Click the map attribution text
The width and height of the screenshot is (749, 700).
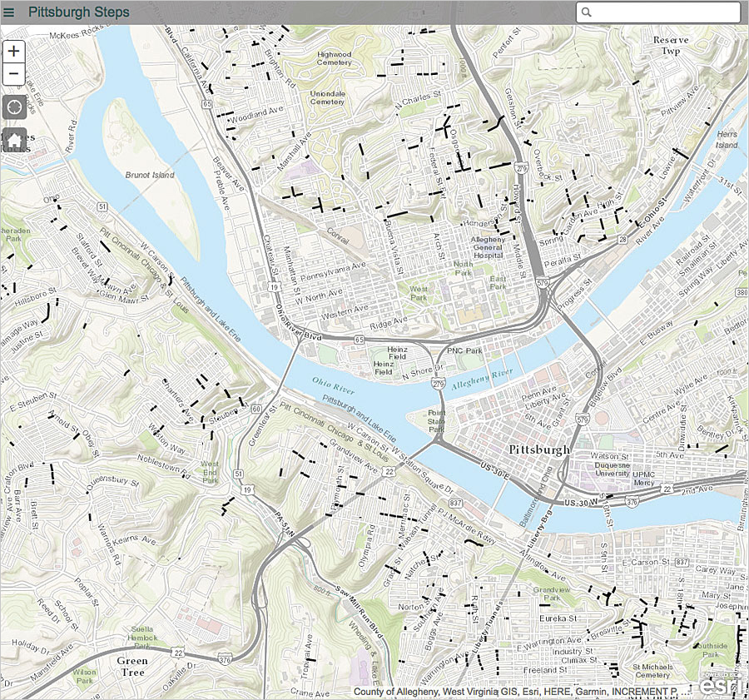[523, 692]
